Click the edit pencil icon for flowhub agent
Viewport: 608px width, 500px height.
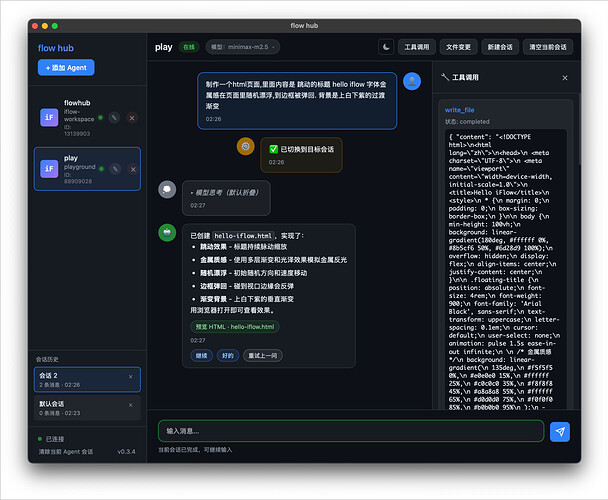point(115,118)
